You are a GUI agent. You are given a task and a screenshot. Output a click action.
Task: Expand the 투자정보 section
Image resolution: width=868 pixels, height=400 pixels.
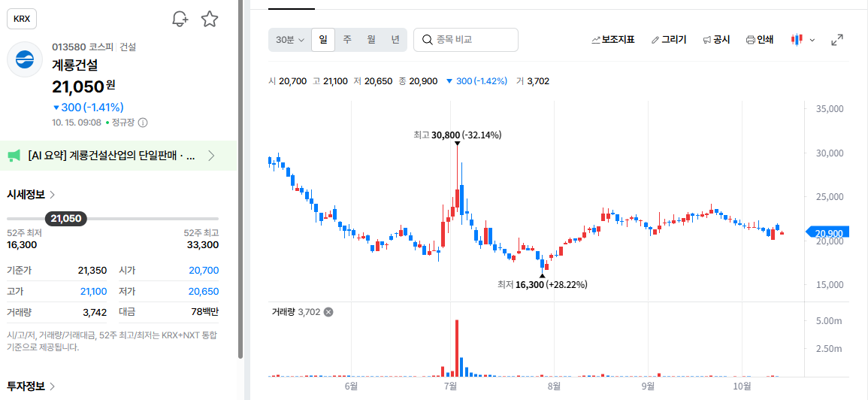click(x=31, y=386)
